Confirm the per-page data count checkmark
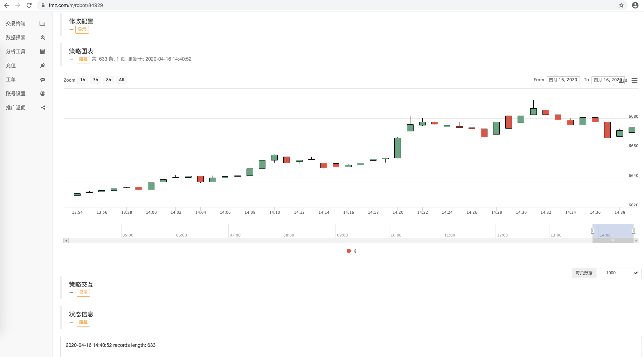Screen dimensions: 644x357 point(636,273)
